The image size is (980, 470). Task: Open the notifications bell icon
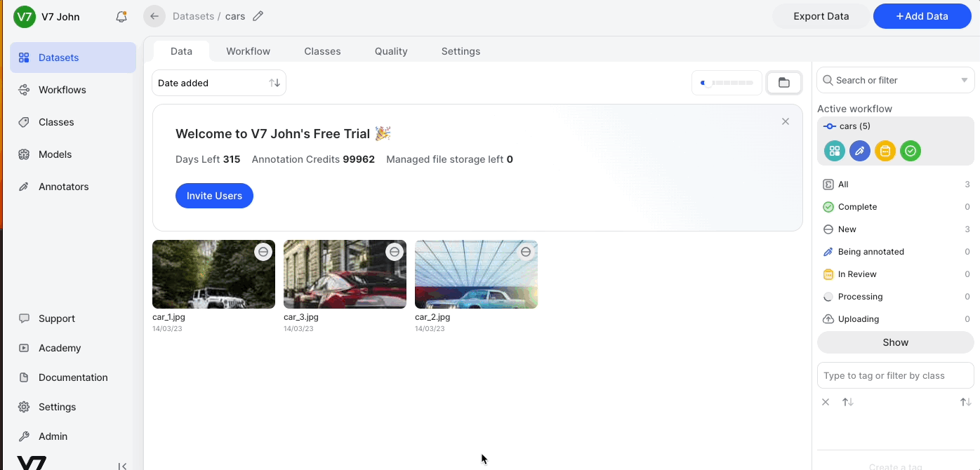(x=121, y=17)
